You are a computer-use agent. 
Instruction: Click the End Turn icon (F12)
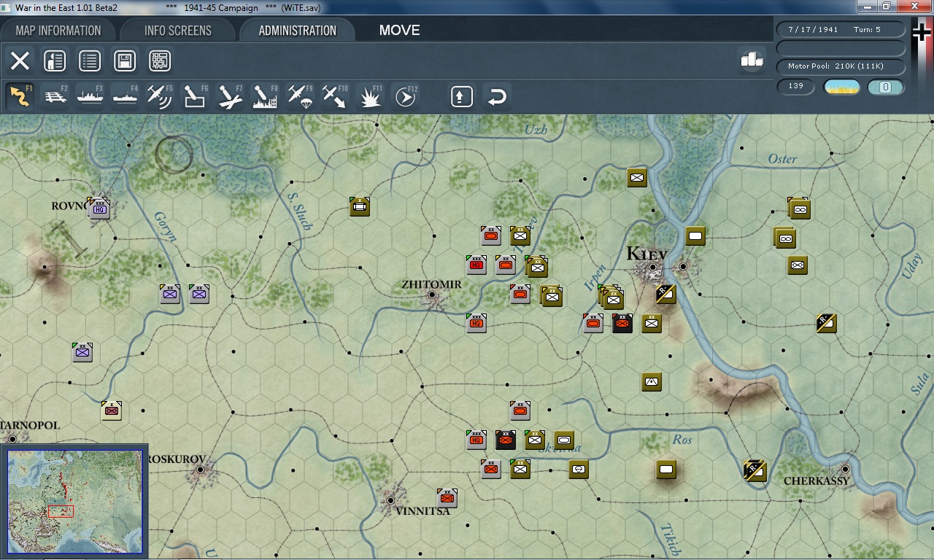pyautogui.click(x=405, y=96)
